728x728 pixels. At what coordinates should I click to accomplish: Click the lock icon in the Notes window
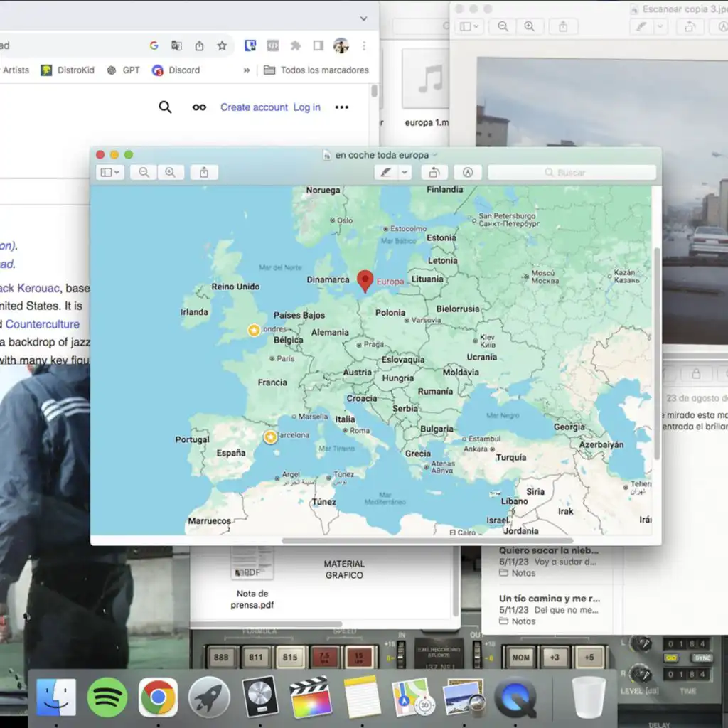click(696, 373)
